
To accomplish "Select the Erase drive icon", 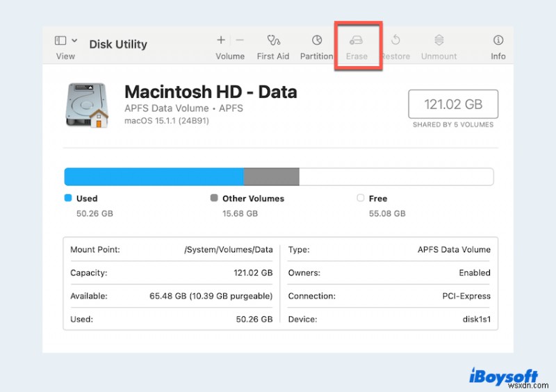I will [x=356, y=40].
